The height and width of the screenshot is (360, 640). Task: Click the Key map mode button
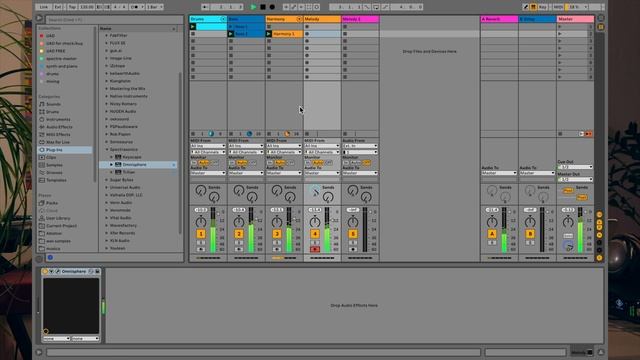(x=542, y=7)
